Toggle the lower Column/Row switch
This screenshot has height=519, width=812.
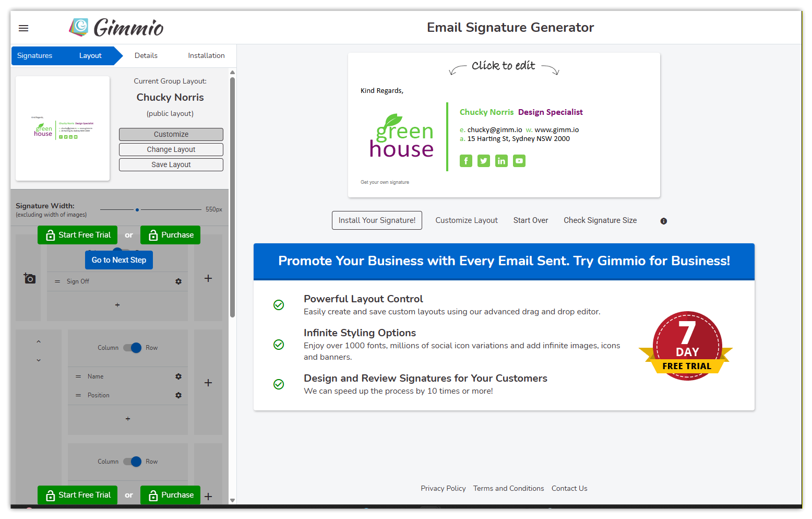coord(133,462)
